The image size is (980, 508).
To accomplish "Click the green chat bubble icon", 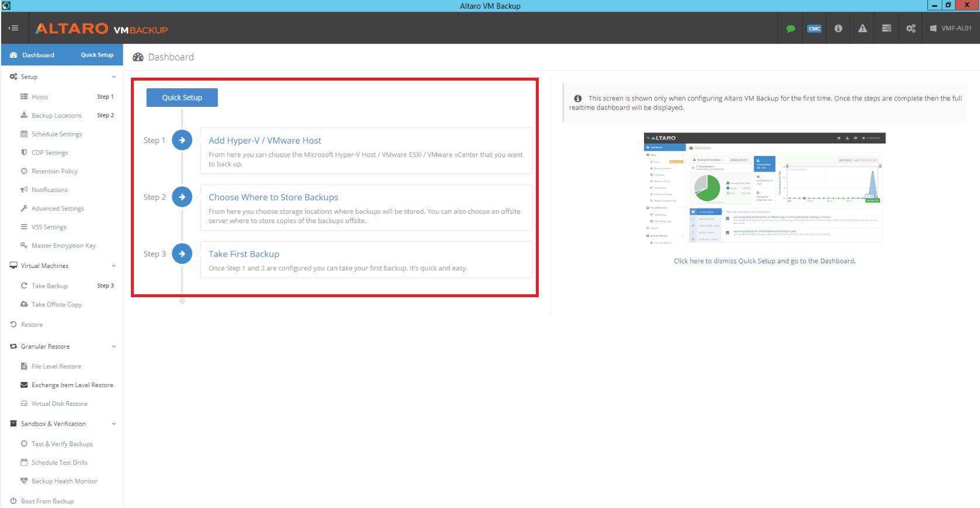I will point(790,29).
